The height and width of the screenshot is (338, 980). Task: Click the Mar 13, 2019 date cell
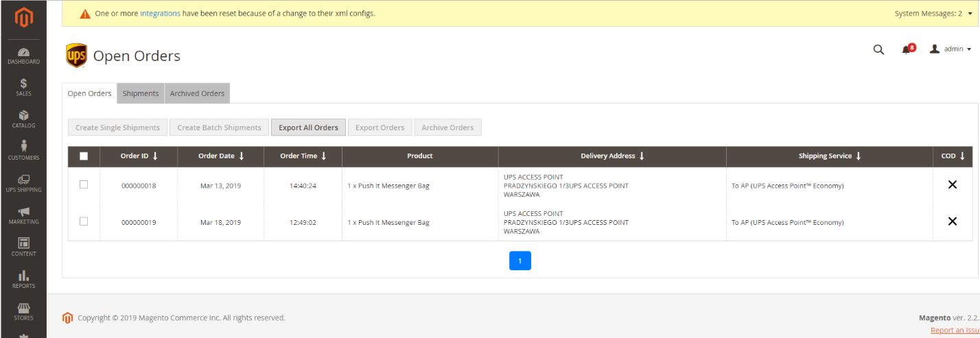point(220,185)
